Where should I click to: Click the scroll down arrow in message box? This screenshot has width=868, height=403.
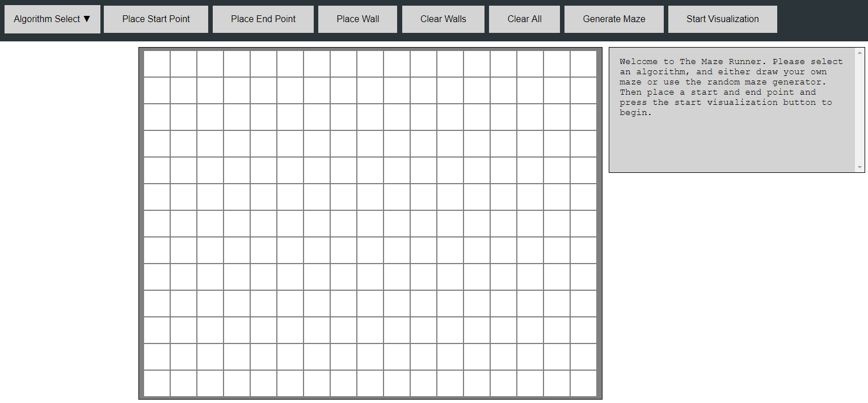(x=859, y=167)
